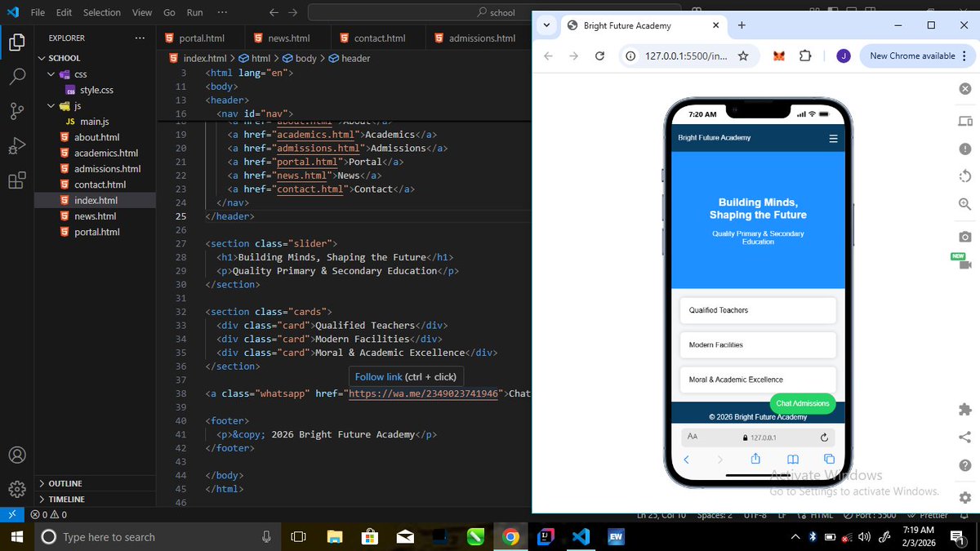Image resolution: width=980 pixels, height=551 pixels.
Task: Open main.js in the Explorer
Action: 94,122
